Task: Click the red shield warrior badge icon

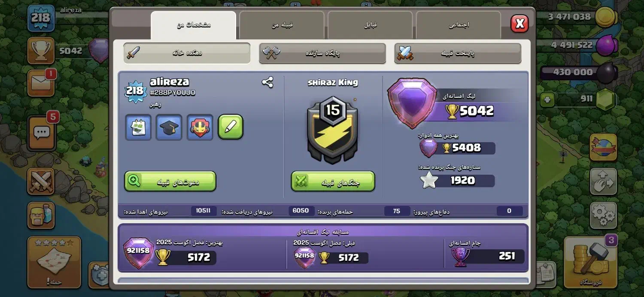Action: 200,127
